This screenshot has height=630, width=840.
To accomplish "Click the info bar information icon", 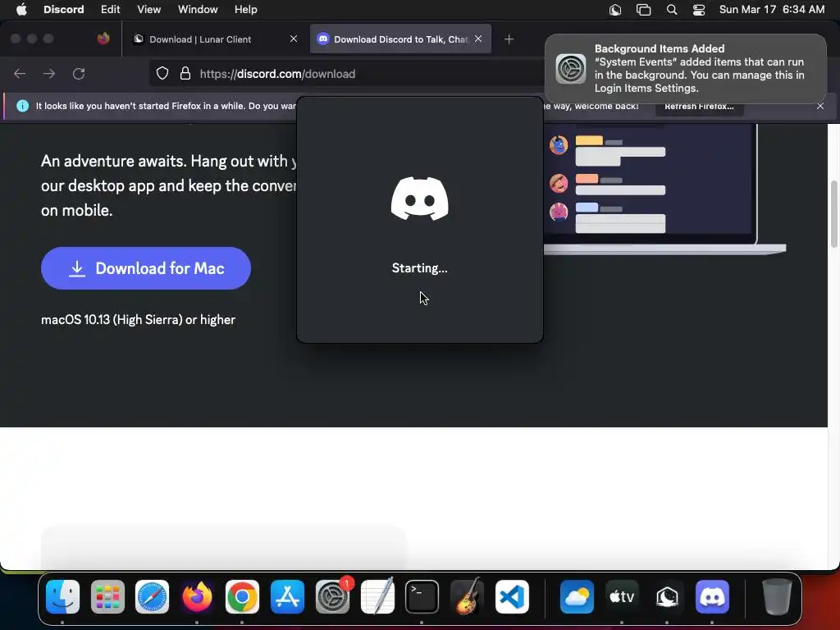I will click(22, 106).
